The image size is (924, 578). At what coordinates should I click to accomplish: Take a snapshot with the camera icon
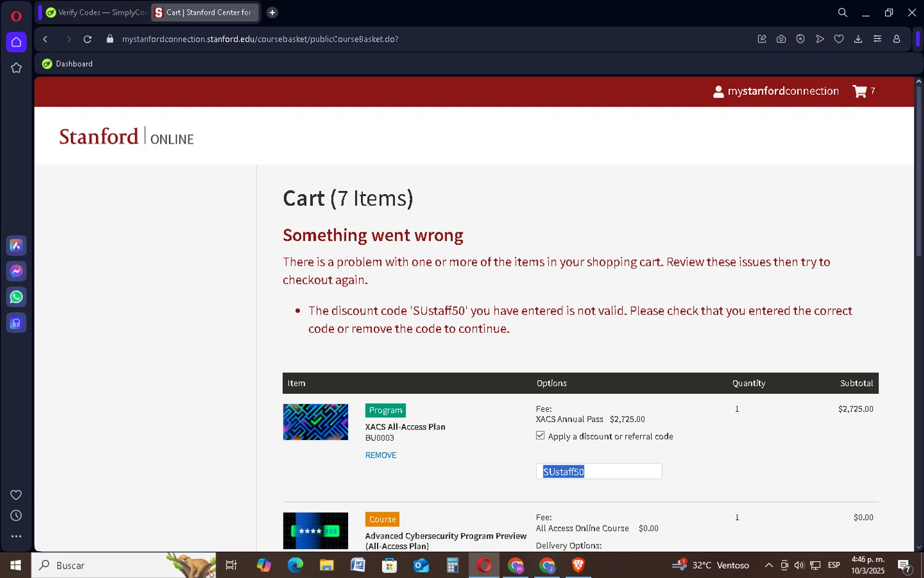tap(781, 39)
